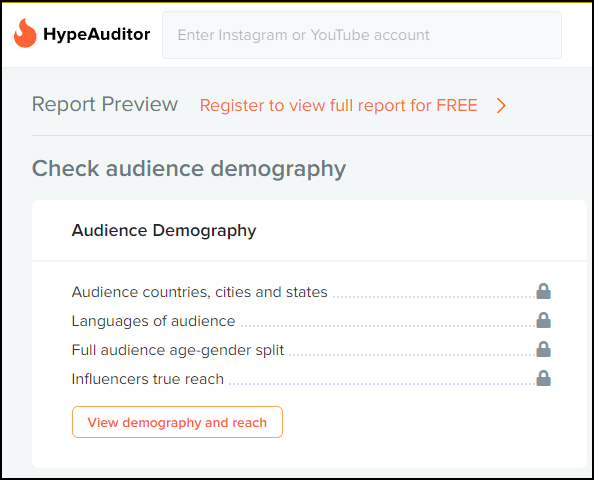594x480 pixels.
Task: Focus the Instagram or YouTube account search field
Action: [362, 35]
